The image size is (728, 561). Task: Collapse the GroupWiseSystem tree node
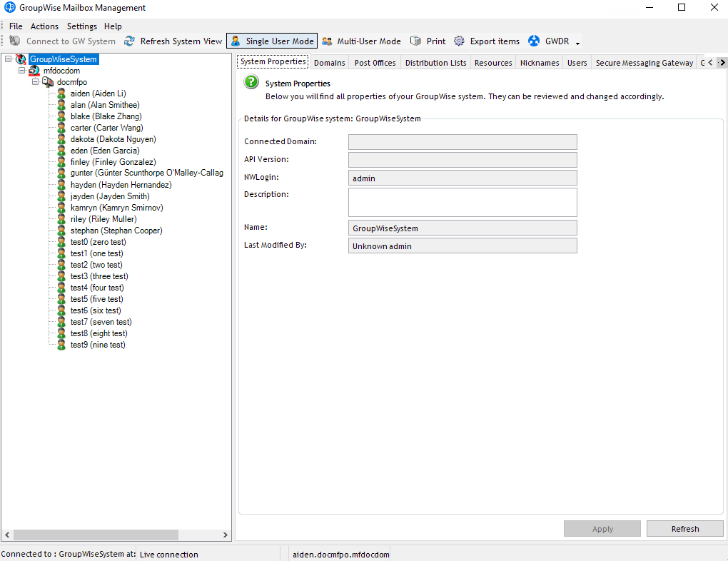pyautogui.click(x=9, y=59)
